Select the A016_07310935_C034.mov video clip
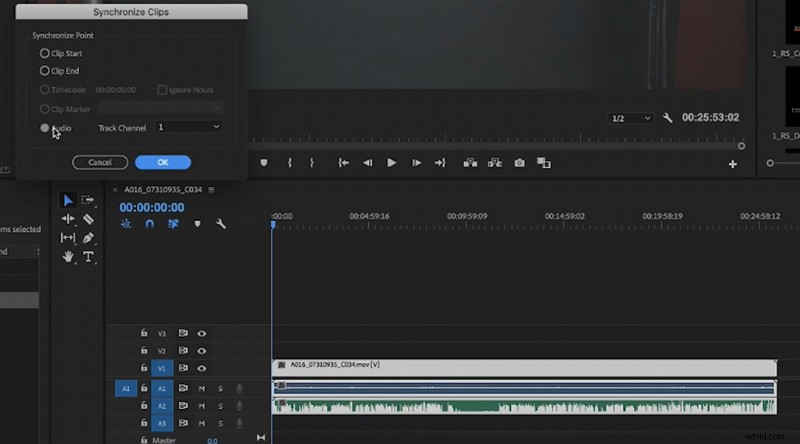 524,367
